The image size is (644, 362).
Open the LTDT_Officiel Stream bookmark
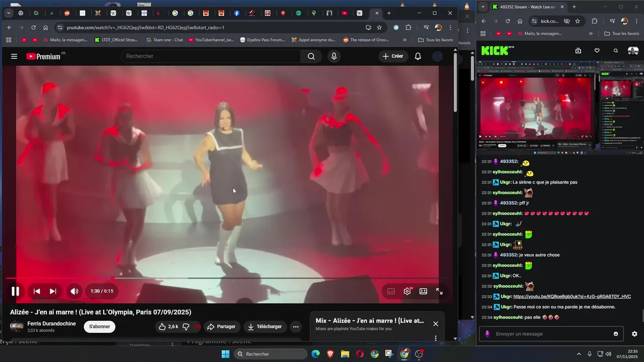[116, 40]
